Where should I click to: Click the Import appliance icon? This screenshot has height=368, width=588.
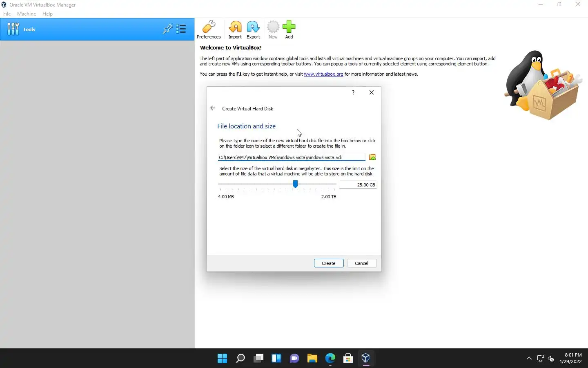point(235,29)
